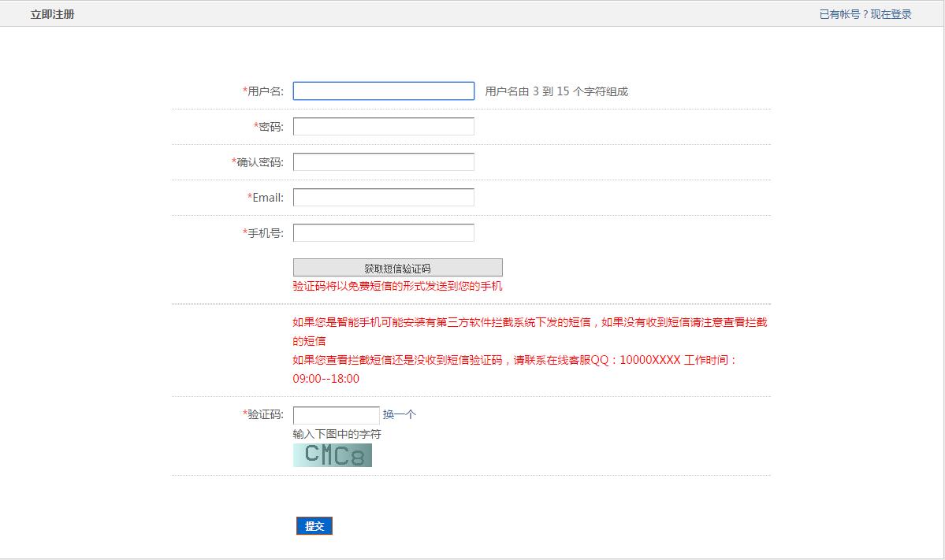Image resolution: width=945 pixels, height=560 pixels.
Task: Click the *手机号: field label
Action: [263, 233]
